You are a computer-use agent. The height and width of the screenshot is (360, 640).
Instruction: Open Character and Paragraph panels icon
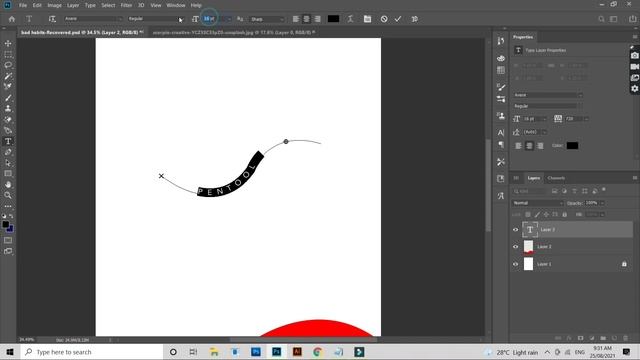[367, 19]
